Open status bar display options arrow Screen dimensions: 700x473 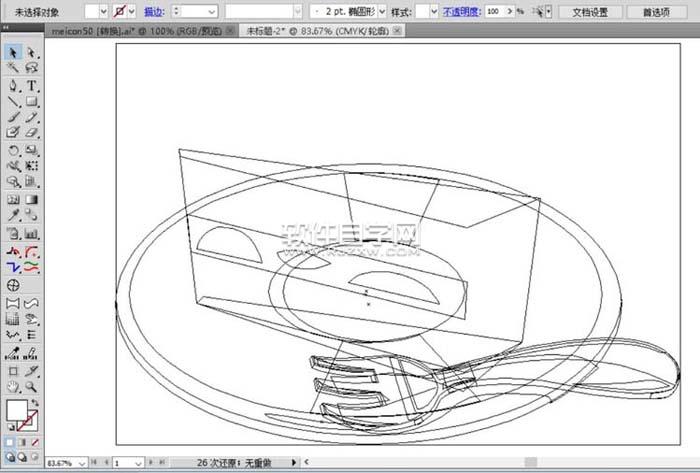[x=294, y=462]
